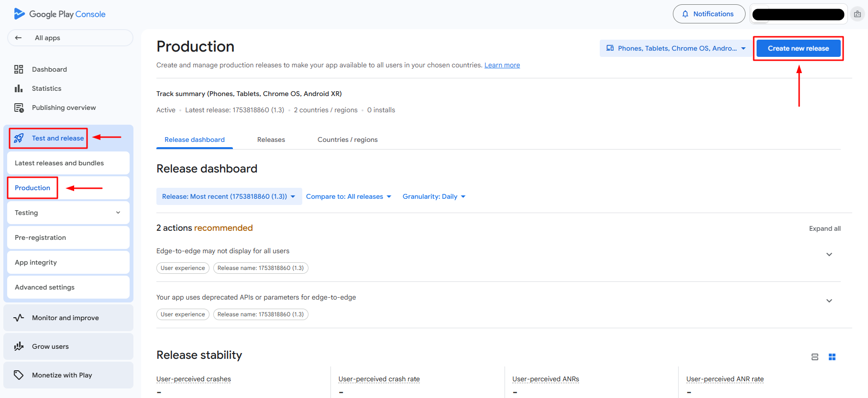Click the Grow users chart icon
Image resolution: width=868 pixels, height=398 pixels.
tap(19, 346)
